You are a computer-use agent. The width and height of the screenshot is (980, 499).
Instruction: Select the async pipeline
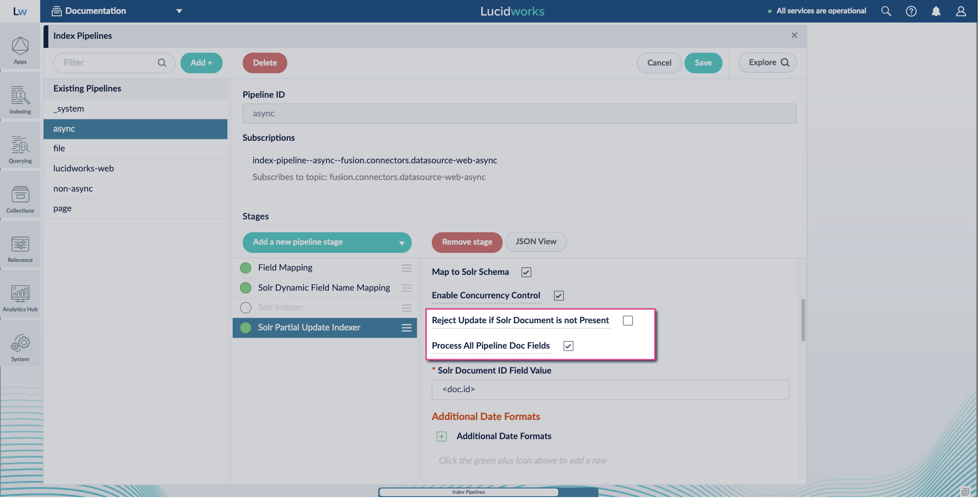pos(135,129)
